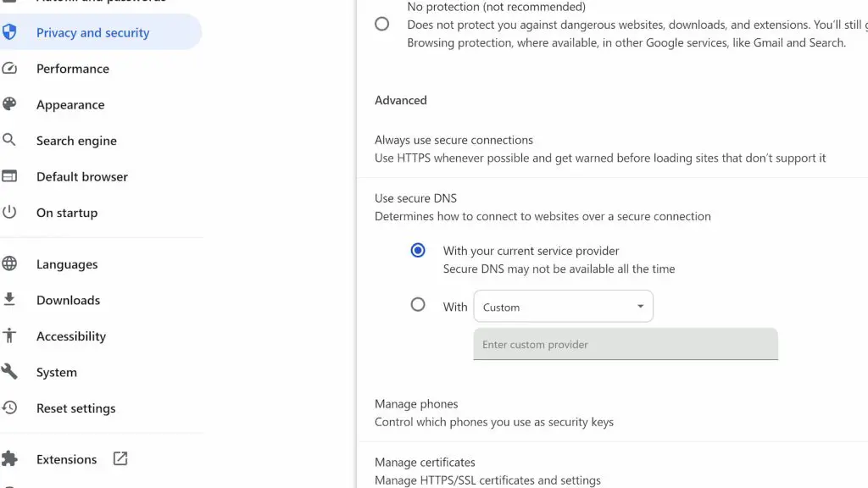Select With your current service provider option
Image resolution: width=868 pixels, height=488 pixels.
(x=418, y=251)
